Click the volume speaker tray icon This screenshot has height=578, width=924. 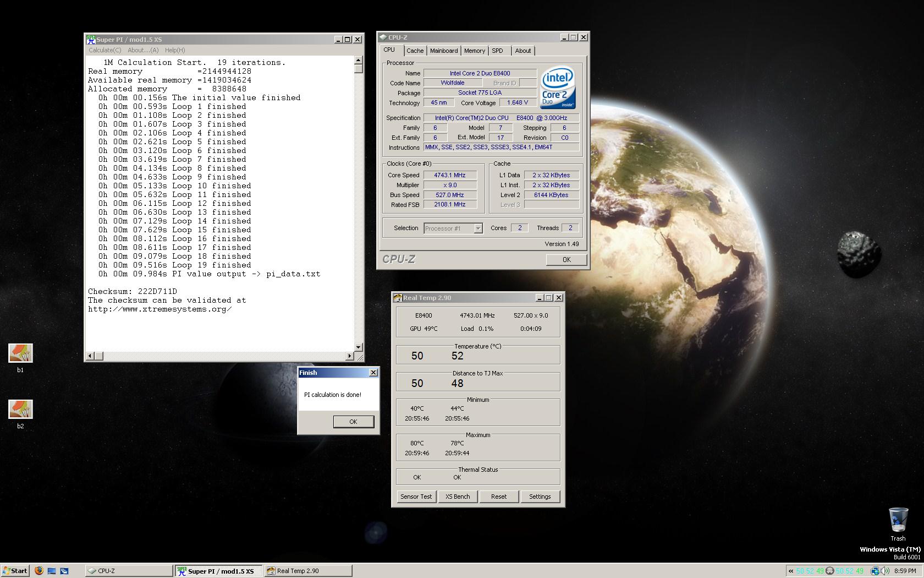(884, 571)
